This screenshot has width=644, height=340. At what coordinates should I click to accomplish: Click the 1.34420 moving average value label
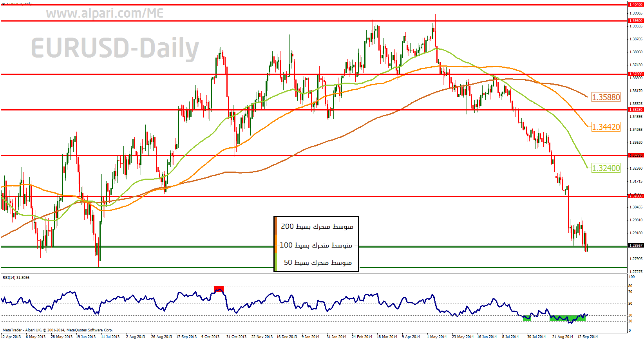(606, 127)
